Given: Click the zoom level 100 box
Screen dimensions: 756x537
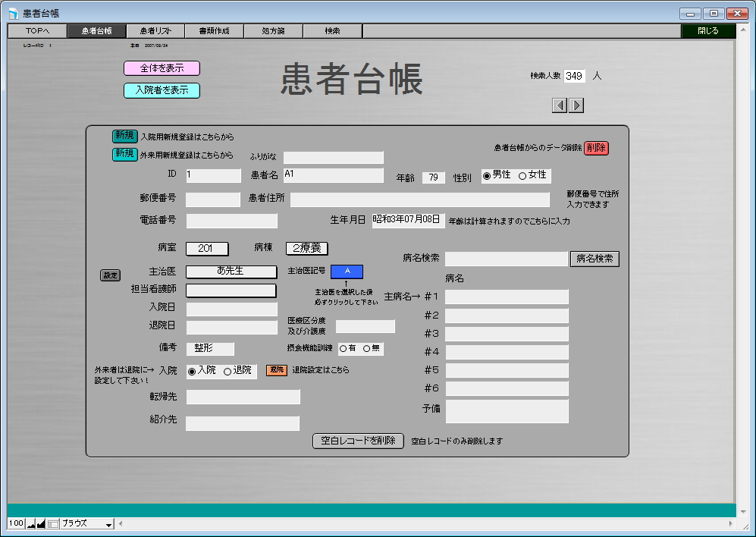Looking at the screenshot, I should (16, 523).
